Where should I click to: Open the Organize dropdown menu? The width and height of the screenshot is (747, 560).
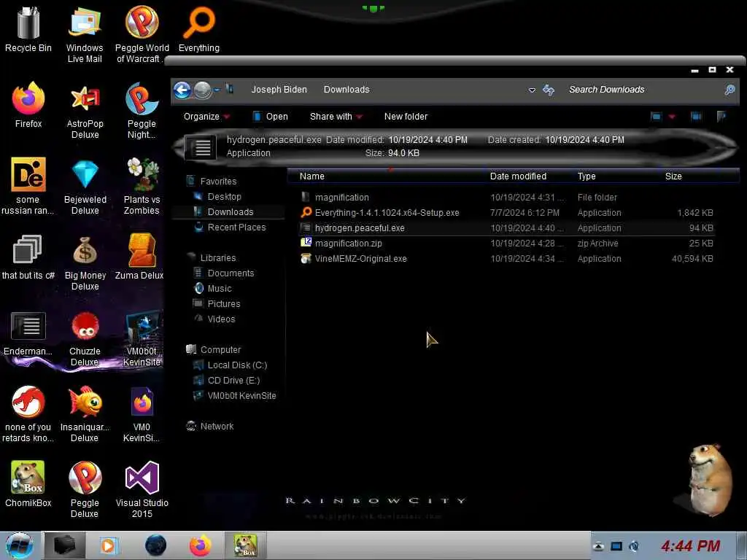206,117
